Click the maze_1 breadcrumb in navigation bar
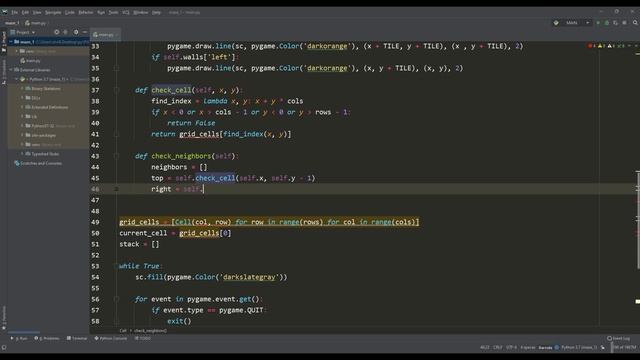This screenshot has width=640, height=360. point(12,23)
